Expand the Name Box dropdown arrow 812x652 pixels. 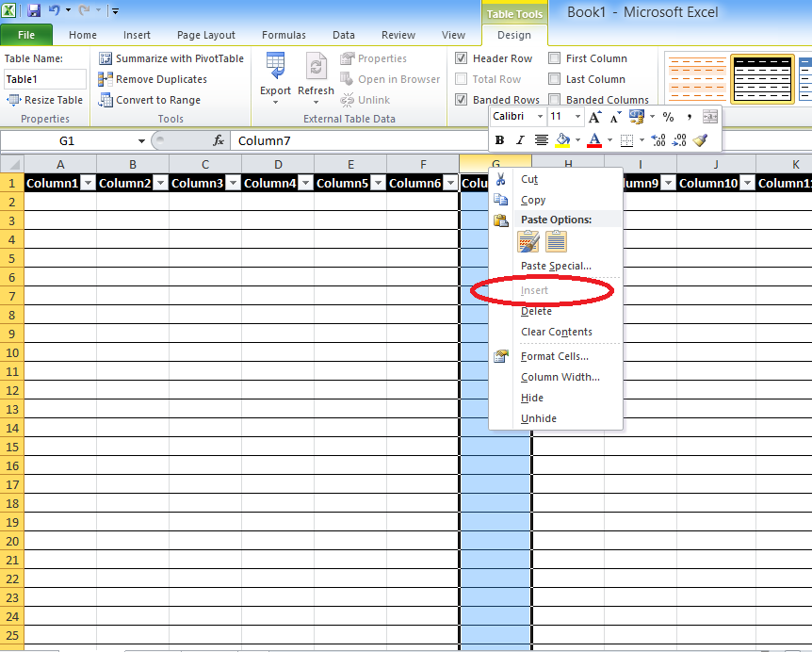(x=141, y=141)
